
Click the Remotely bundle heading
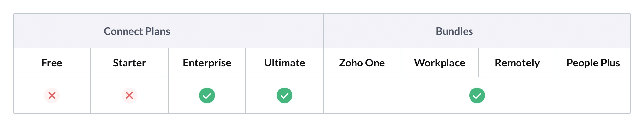517,63
